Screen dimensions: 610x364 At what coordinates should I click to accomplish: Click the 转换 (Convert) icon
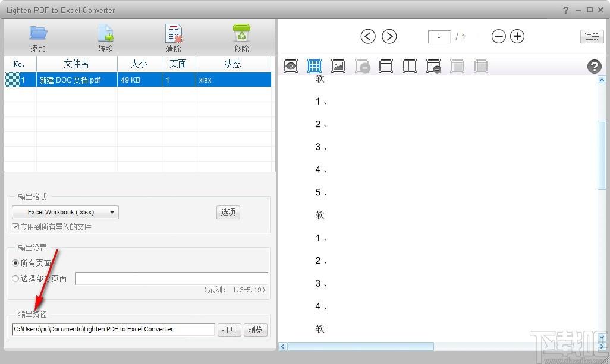[x=106, y=33]
